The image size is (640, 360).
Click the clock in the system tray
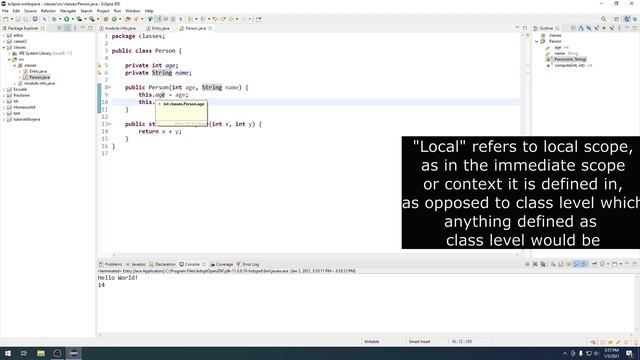[611, 353]
